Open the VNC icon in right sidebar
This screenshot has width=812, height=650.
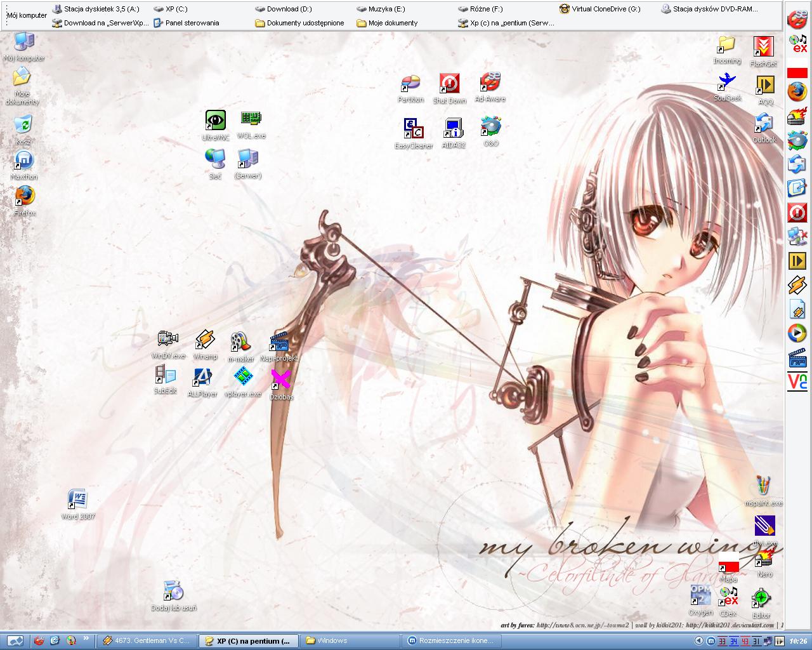(797, 382)
